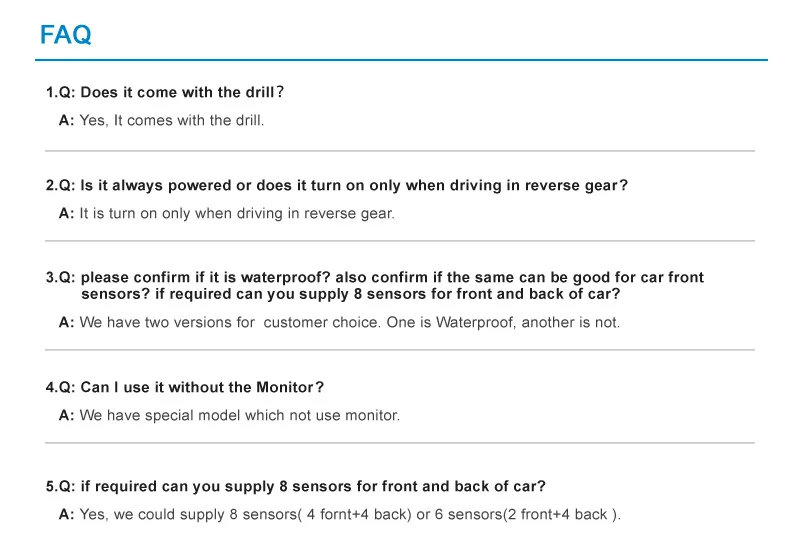This screenshot has width=800, height=550.
Task: Click the "5.Q:" question label
Action: [x=60, y=487]
